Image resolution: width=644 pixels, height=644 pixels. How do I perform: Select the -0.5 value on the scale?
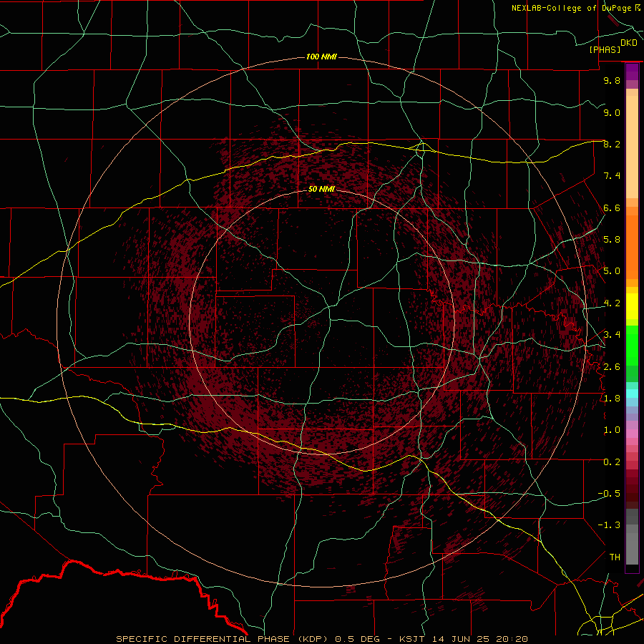click(x=609, y=494)
